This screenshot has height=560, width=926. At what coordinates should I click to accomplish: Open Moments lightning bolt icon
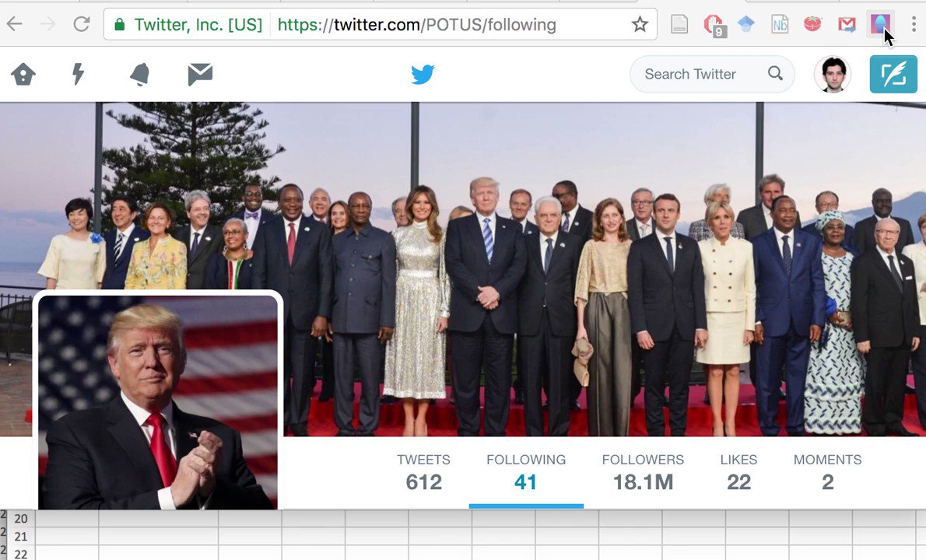(78, 75)
